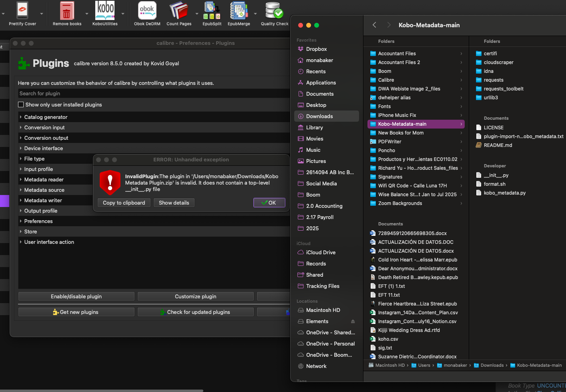This screenshot has width=566, height=392.
Task: Select Applications in the Finder sidebar
Action: click(x=321, y=82)
